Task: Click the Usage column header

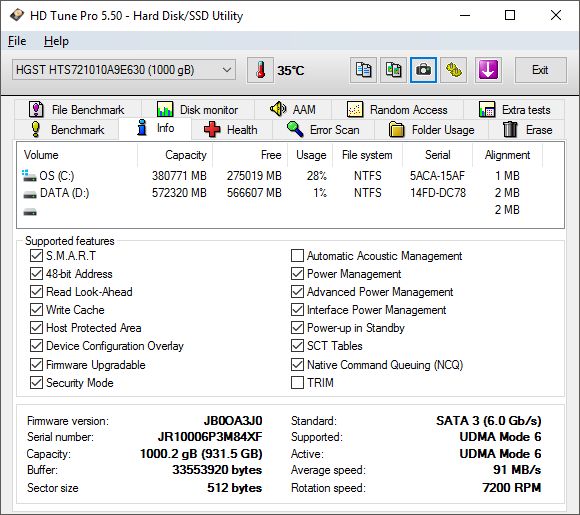Action: 310,155
